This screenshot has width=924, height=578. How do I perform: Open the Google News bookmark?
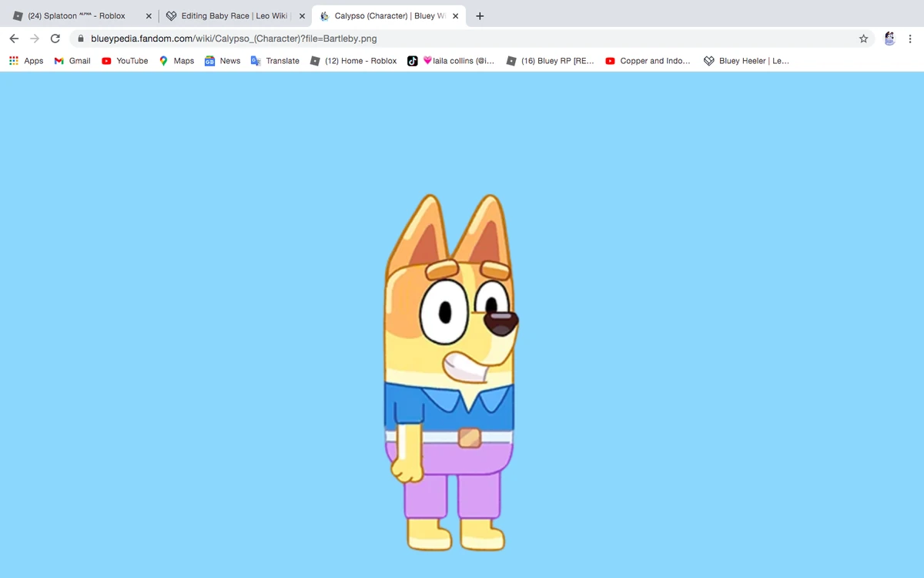[223, 60]
